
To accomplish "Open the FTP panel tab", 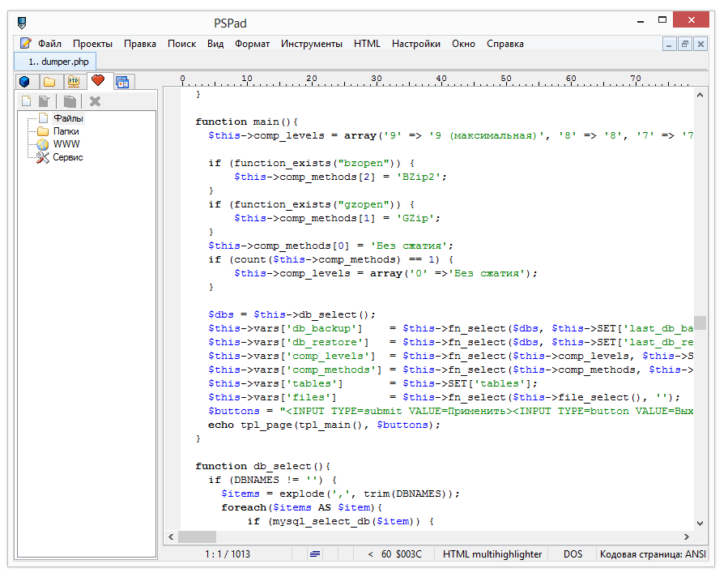I will tap(74, 81).
